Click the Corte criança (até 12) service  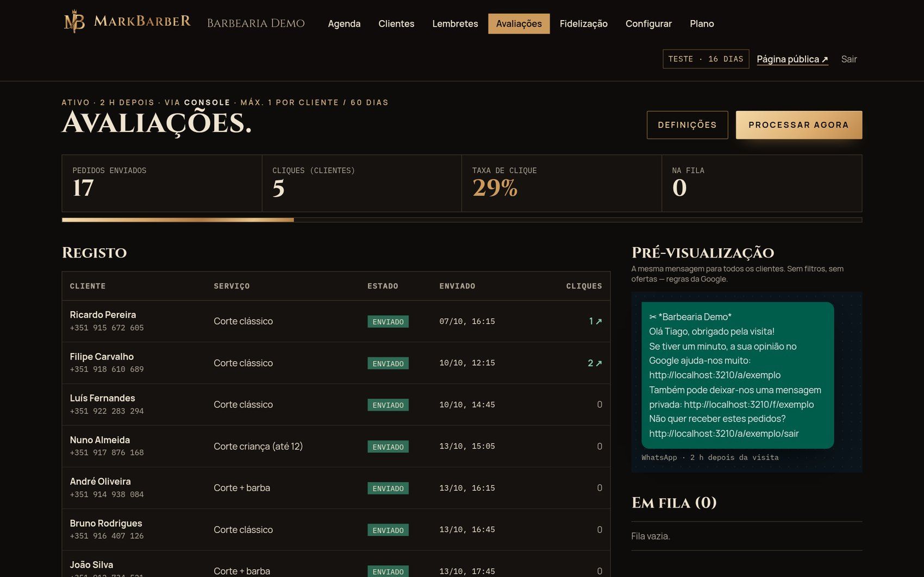[258, 447]
